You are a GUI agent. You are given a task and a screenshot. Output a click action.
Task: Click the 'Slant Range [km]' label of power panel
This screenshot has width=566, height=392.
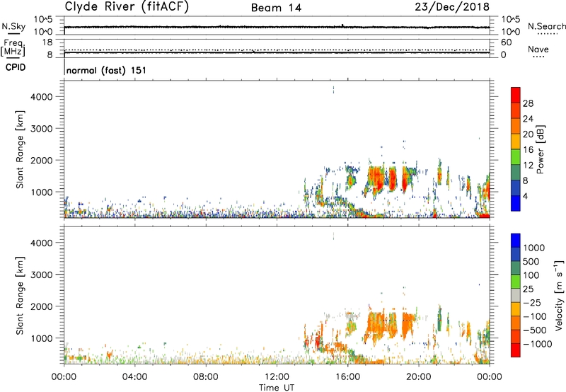click(20, 149)
